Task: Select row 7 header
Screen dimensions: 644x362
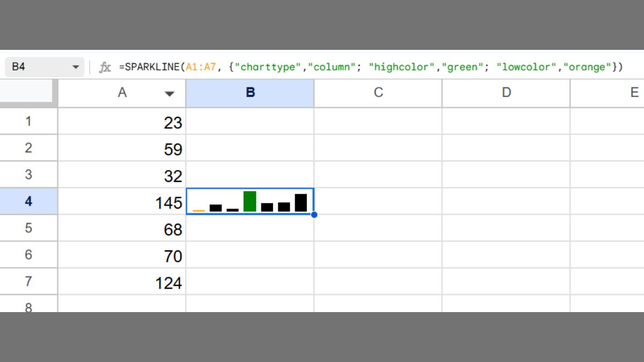Action: 28,282
